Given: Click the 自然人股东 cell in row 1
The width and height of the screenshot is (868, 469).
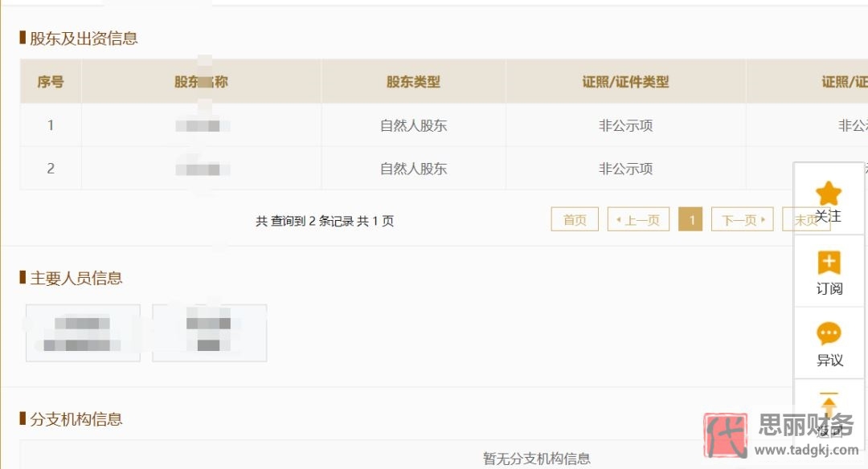Looking at the screenshot, I should (x=412, y=125).
